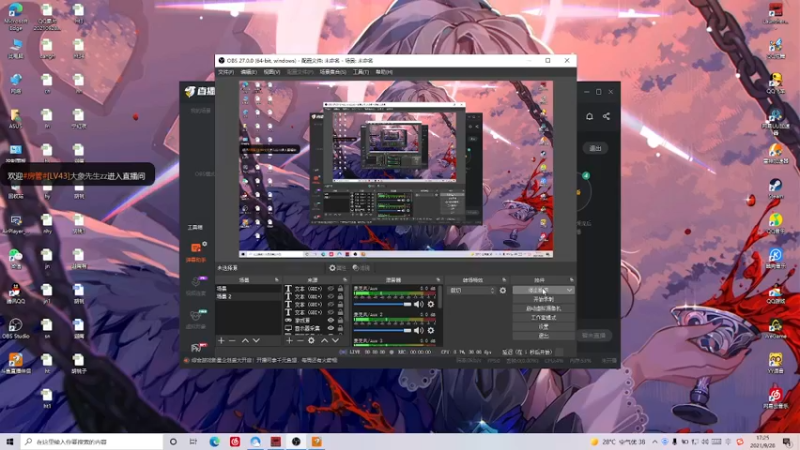800x450 pixels.
Task: Open OBS 设置 settings button
Action: pos(543,327)
